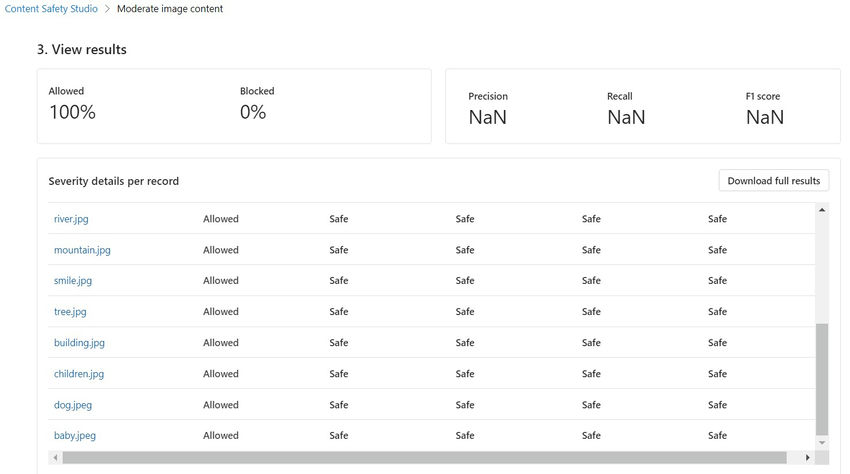The width and height of the screenshot is (850, 474).
Task: Open the mountain.jpg record link
Action: point(82,250)
